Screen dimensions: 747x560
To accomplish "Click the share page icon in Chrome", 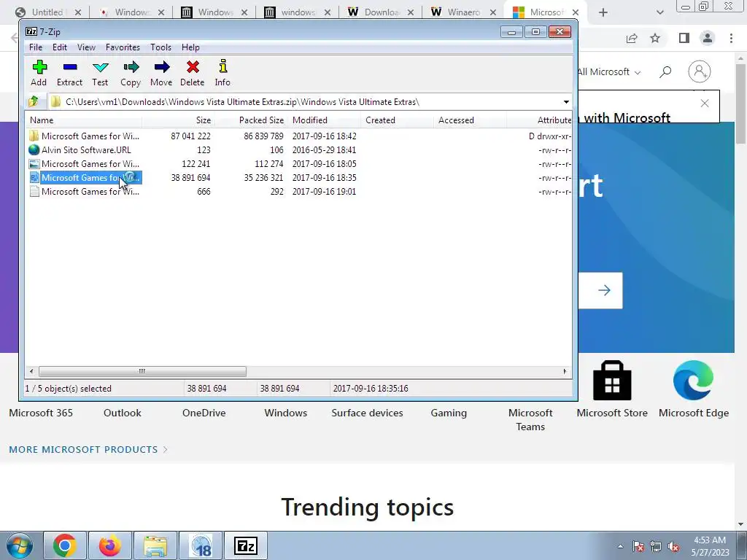I will point(632,38).
